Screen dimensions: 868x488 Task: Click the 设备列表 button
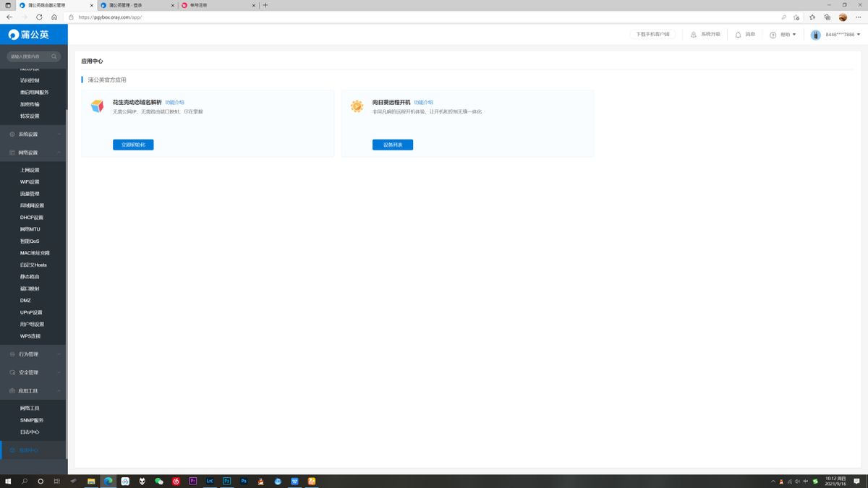coord(393,145)
